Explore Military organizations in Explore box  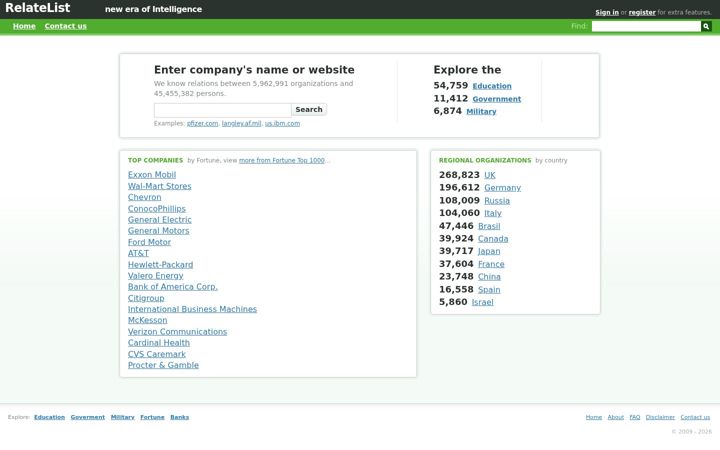[x=481, y=112]
